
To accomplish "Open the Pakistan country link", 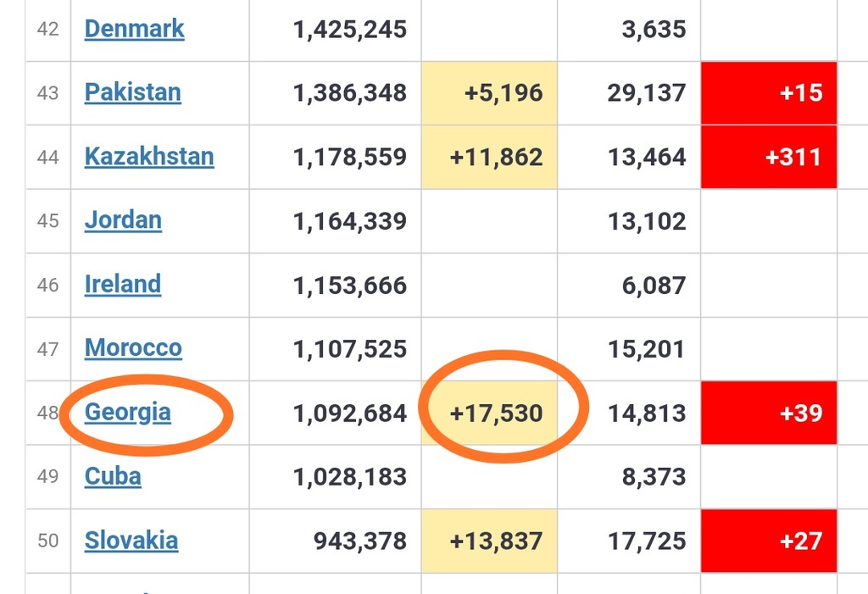I will click(133, 92).
